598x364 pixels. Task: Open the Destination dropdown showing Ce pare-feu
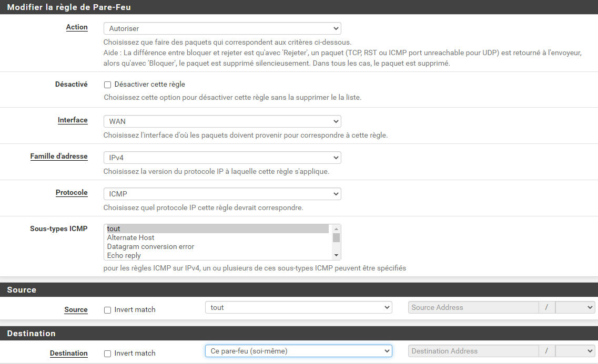click(298, 351)
